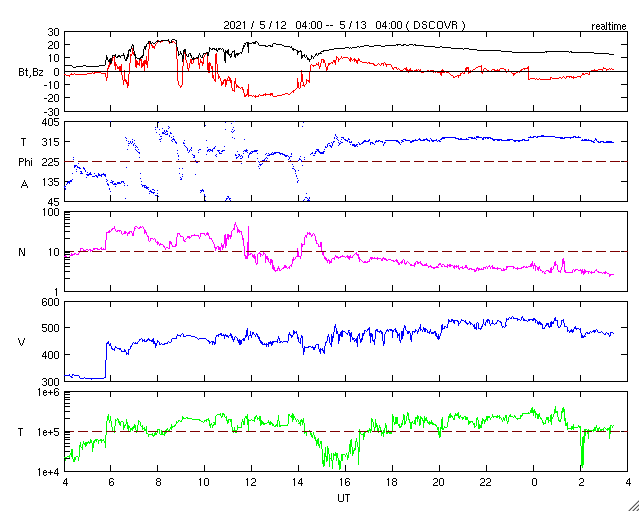Click the '1' tick on N axis

[x=56, y=292]
